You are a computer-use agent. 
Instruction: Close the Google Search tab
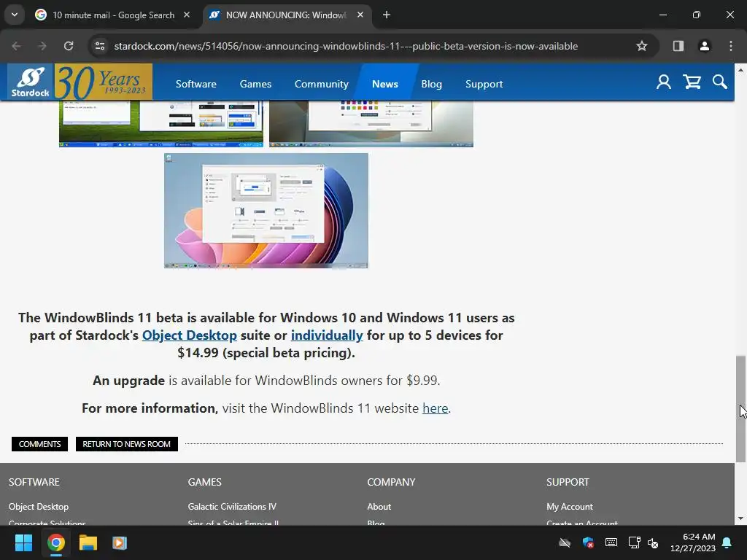pos(187,15)
